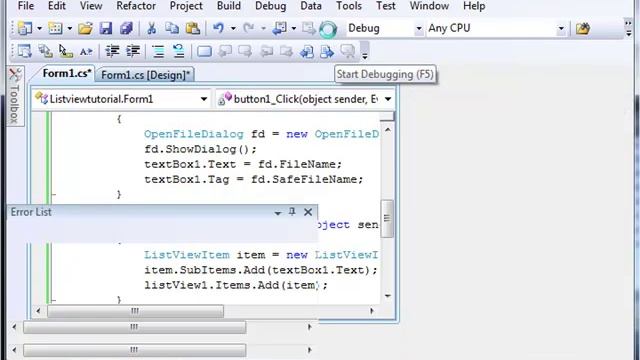Open the File menu

coord(26,6)
